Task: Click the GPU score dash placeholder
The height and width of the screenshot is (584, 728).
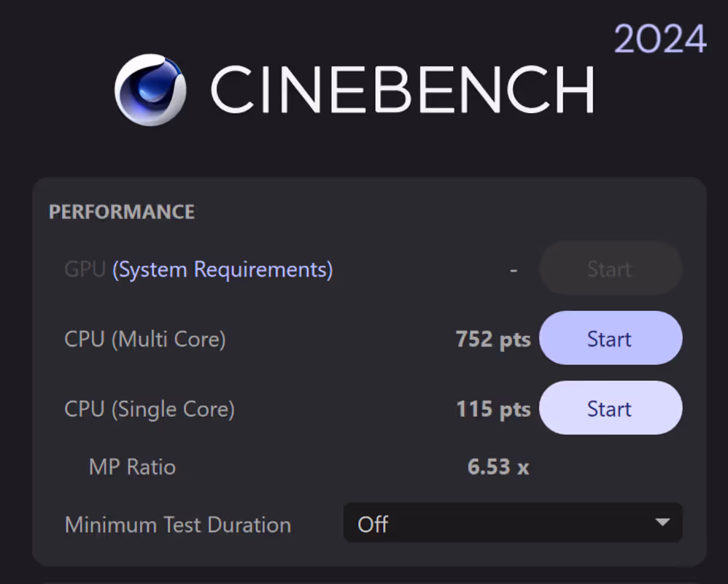Action: pos(514,270)
